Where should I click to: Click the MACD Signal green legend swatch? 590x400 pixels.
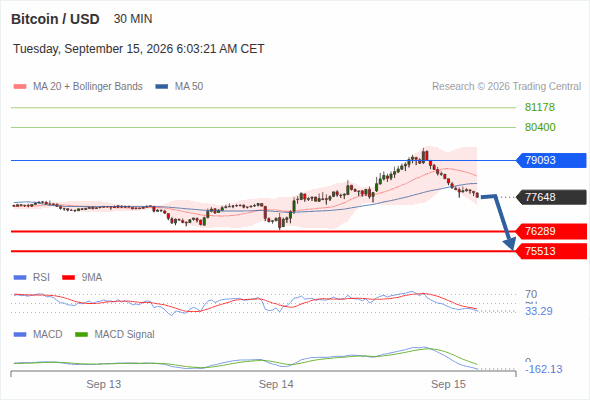click(81, 335)
